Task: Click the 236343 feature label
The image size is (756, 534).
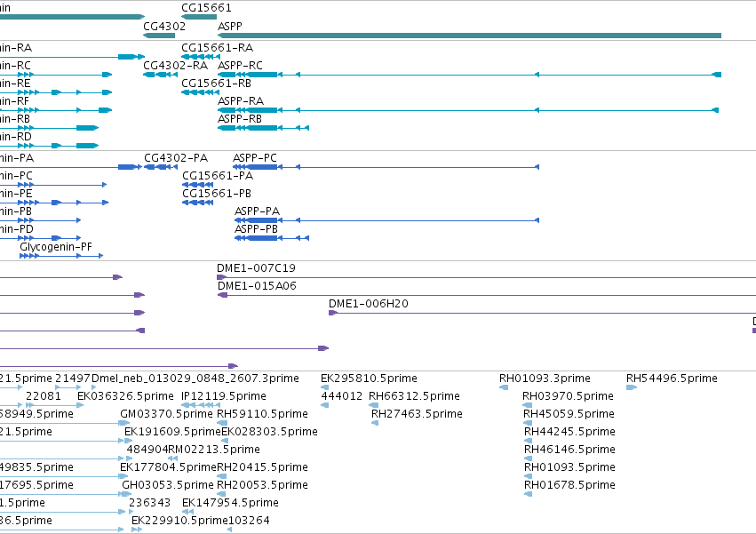Action: pos(149,503)
